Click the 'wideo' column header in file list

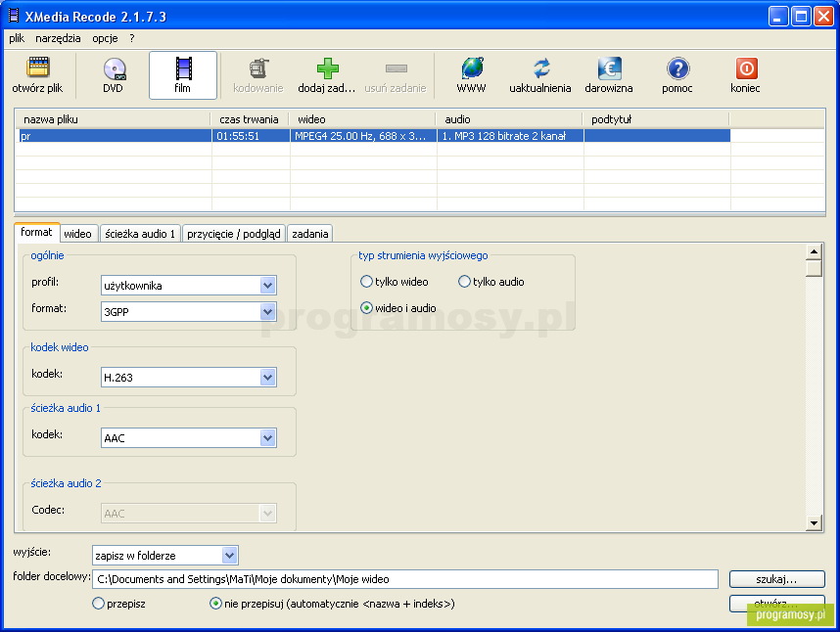(362, 119)
